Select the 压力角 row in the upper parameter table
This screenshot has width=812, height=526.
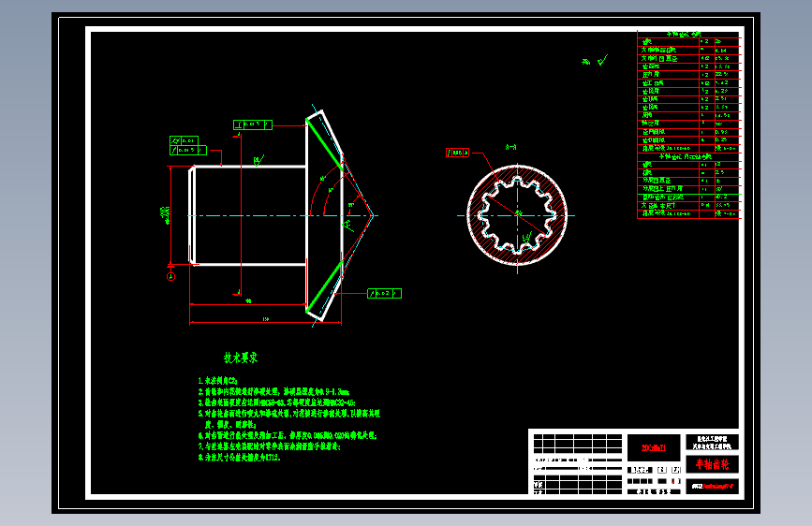(688, 75)
